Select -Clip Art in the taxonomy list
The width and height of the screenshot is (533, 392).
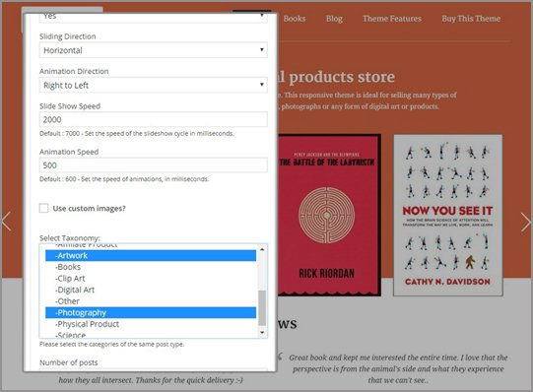[151, 279]
